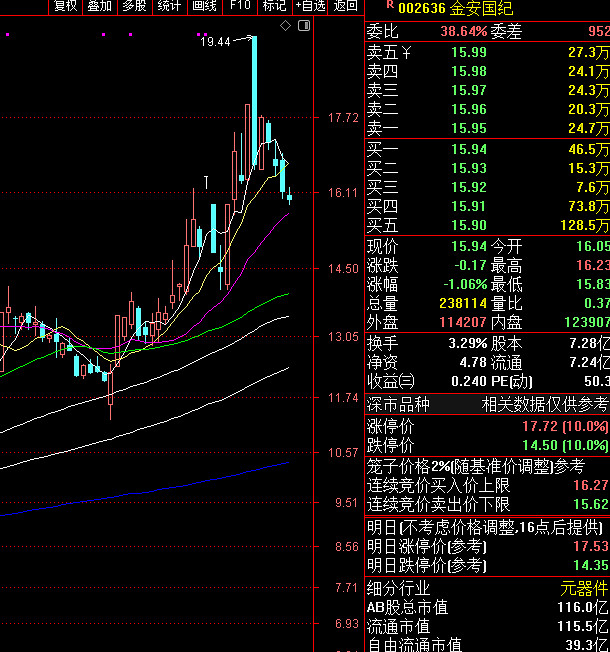Screen dimensions: 610x652
Task: Click the 元器件 industry link
Action: [585, 588]
